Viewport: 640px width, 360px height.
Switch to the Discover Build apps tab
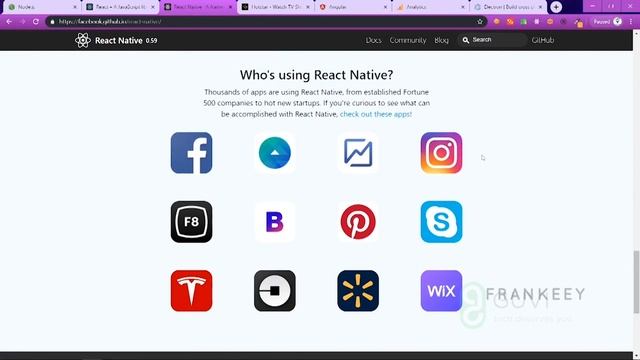[x=508, y=7]
